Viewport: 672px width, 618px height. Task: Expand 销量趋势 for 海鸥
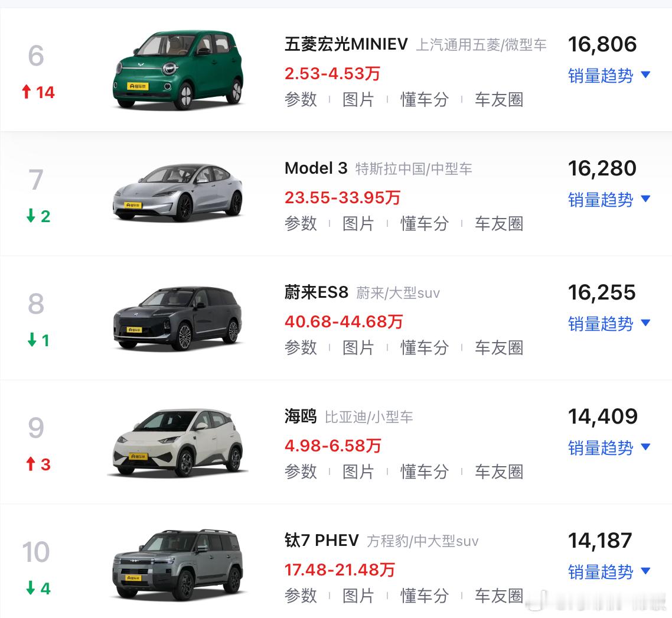pyautogui.click(x=609, y=448)
